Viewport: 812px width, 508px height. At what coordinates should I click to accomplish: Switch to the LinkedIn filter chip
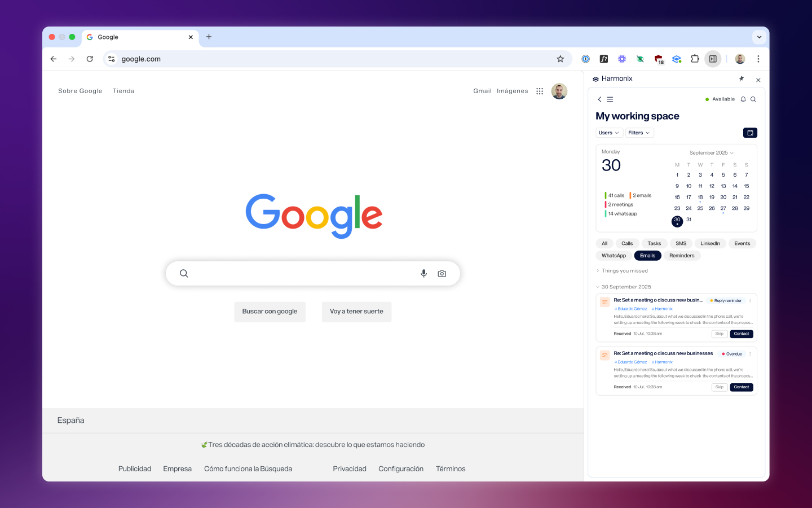pyautogui.click(x=710, y=244)
